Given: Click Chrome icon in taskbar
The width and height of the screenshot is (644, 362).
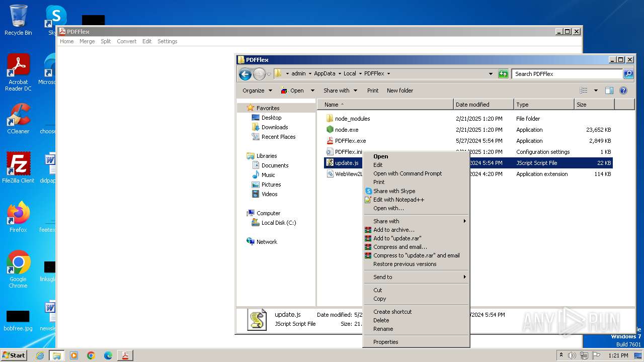Looking at the screenshot, I should click(91, 355).
